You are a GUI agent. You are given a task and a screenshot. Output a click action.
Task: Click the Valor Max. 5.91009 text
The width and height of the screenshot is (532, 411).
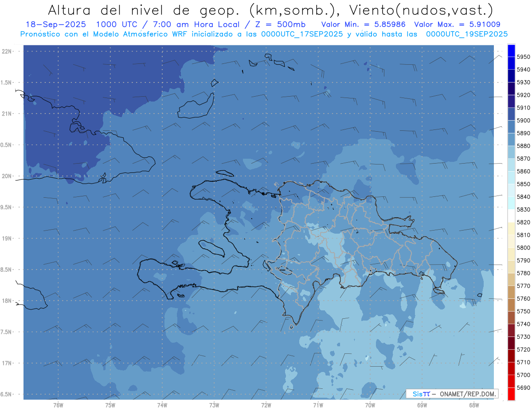[x=458, y=25]
